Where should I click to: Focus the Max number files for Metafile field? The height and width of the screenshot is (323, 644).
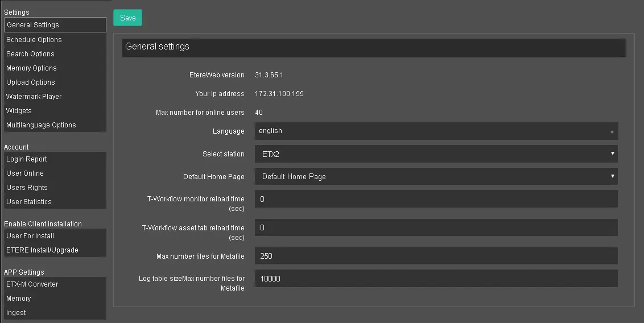[436, 256]
